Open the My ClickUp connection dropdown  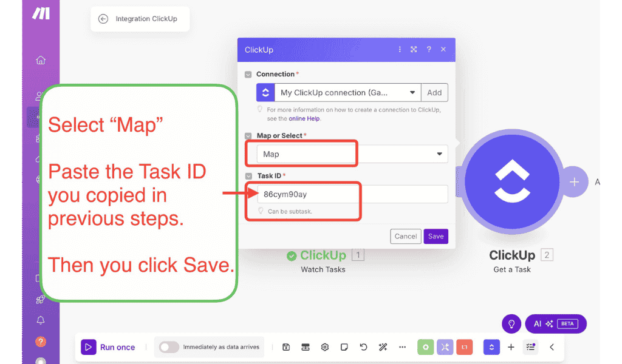tap(347, 93)
